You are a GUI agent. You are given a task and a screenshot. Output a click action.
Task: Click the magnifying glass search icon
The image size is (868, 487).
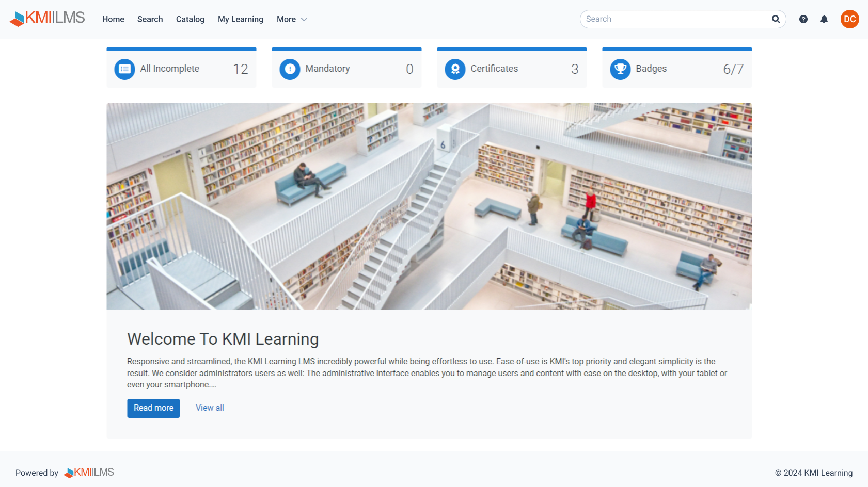point(776,19)
